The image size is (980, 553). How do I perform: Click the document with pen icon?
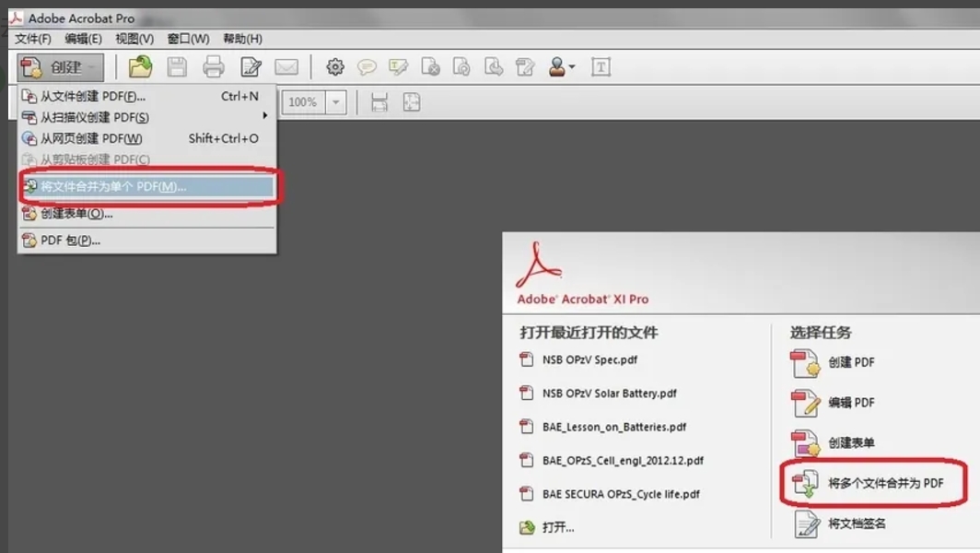coord(251,67)
